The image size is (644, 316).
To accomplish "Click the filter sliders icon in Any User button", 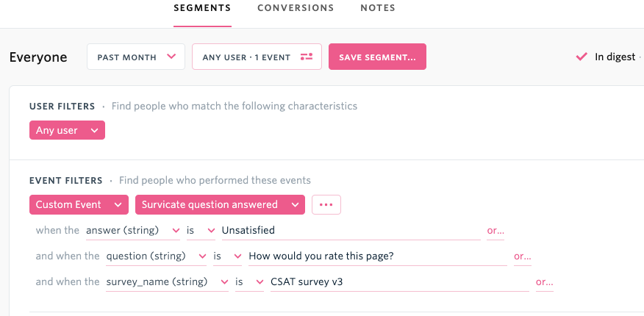I will click(x=307, y=57).
